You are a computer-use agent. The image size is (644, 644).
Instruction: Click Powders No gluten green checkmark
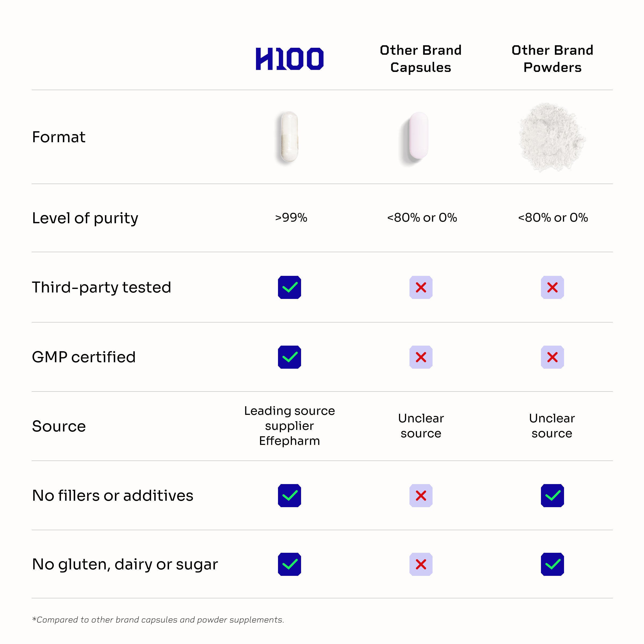(552, 564)
